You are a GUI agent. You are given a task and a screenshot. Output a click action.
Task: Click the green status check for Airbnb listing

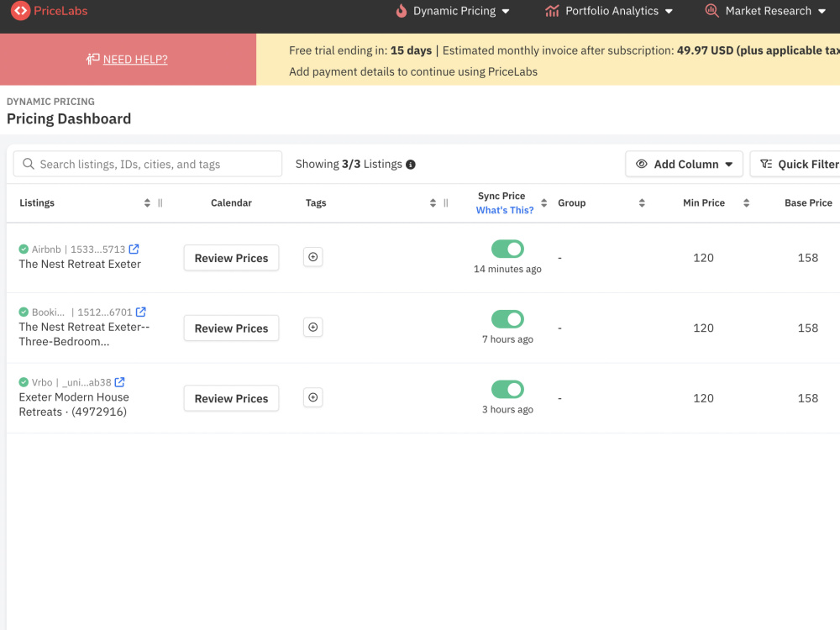(x=24, y=249)
